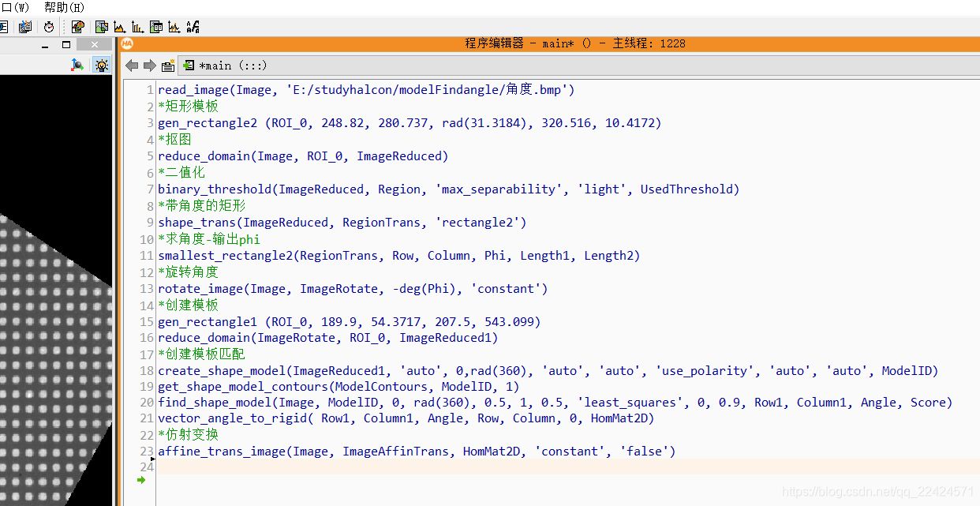The height and width of the screenshot is (506, 980).
Task: Select the *旋转角度 comment line
Action: (188, 272)
